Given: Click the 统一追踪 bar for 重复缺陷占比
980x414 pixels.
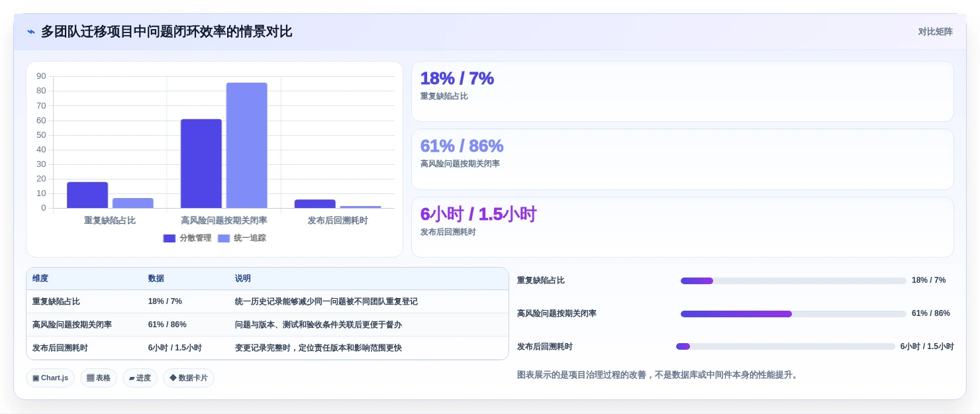Looking at the screenshot, I should [133, 203].
